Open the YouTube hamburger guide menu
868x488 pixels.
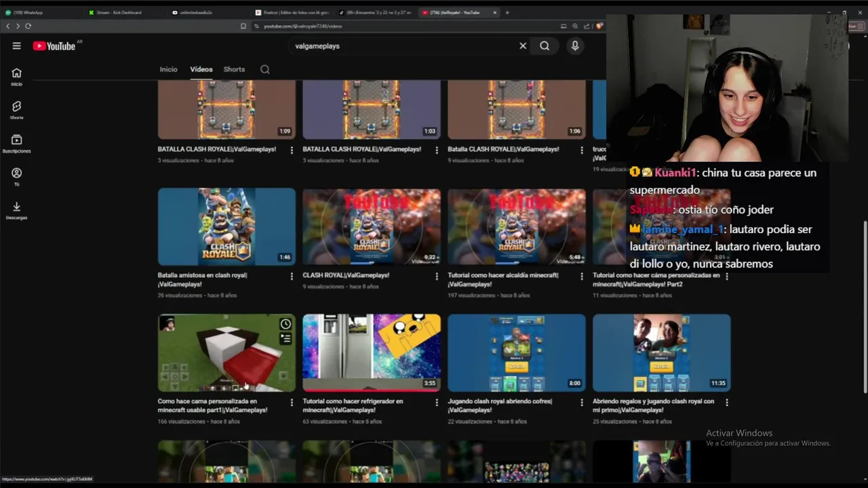[16, 46]
